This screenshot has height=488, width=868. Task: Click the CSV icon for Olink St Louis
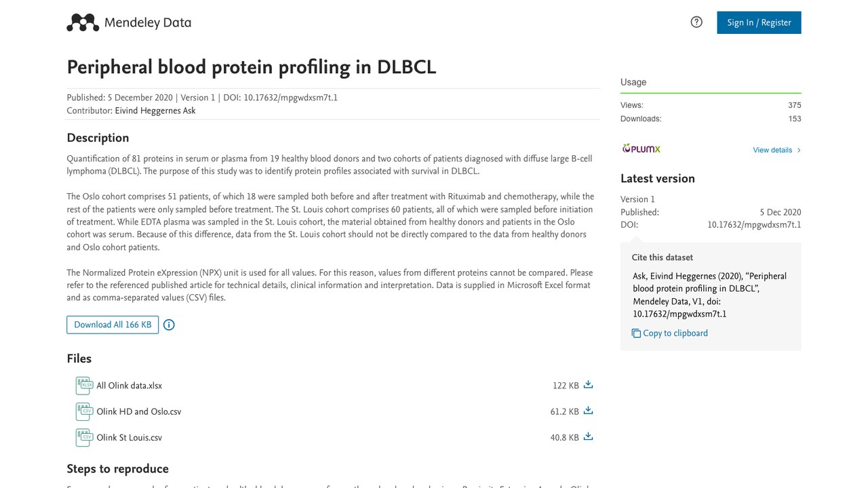coord(84,437)
